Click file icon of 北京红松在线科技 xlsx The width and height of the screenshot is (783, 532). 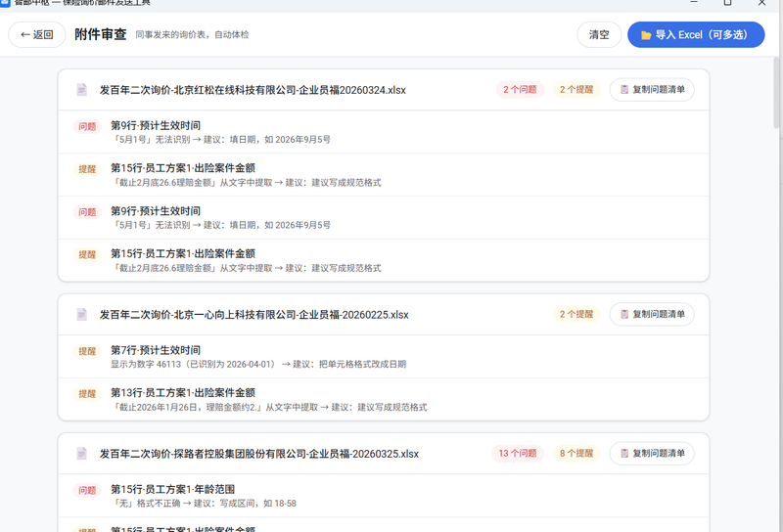click(82, 90)
